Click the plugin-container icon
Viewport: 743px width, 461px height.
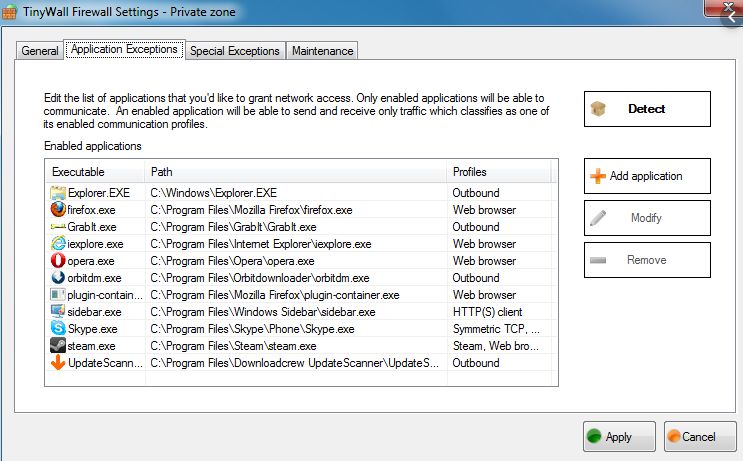click(58, 295)
